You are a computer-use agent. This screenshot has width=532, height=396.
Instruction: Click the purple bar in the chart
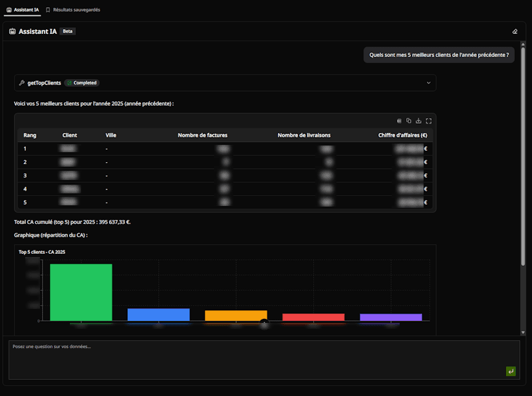pyautogui.click(x=391, y=317)
